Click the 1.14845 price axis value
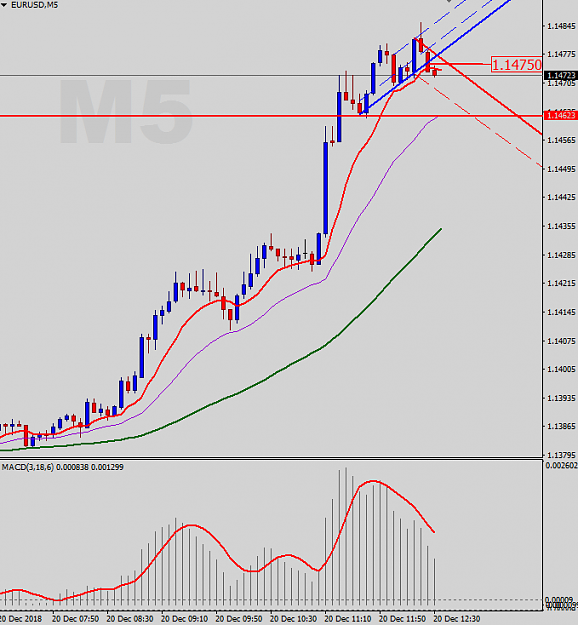 click(562, 26)
